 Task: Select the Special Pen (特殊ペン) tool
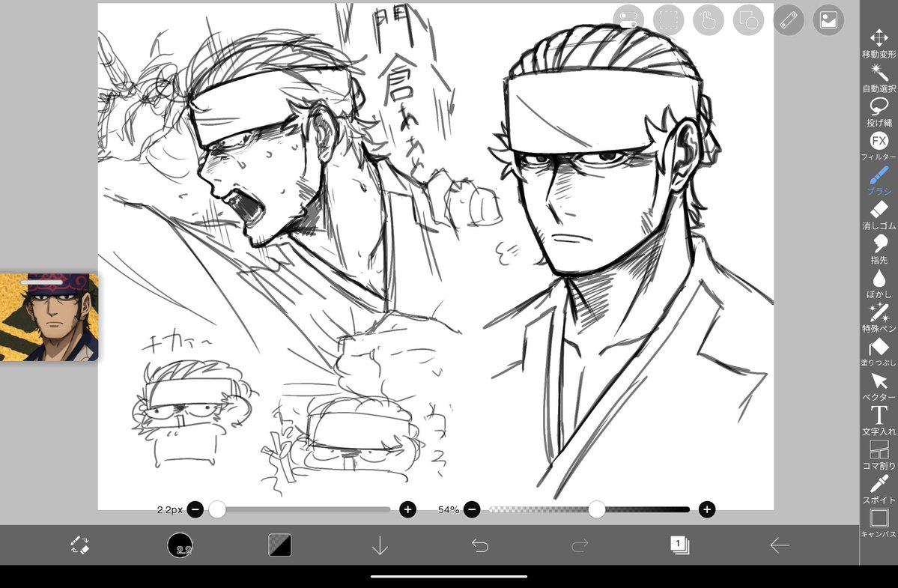(x=879, y=318)
